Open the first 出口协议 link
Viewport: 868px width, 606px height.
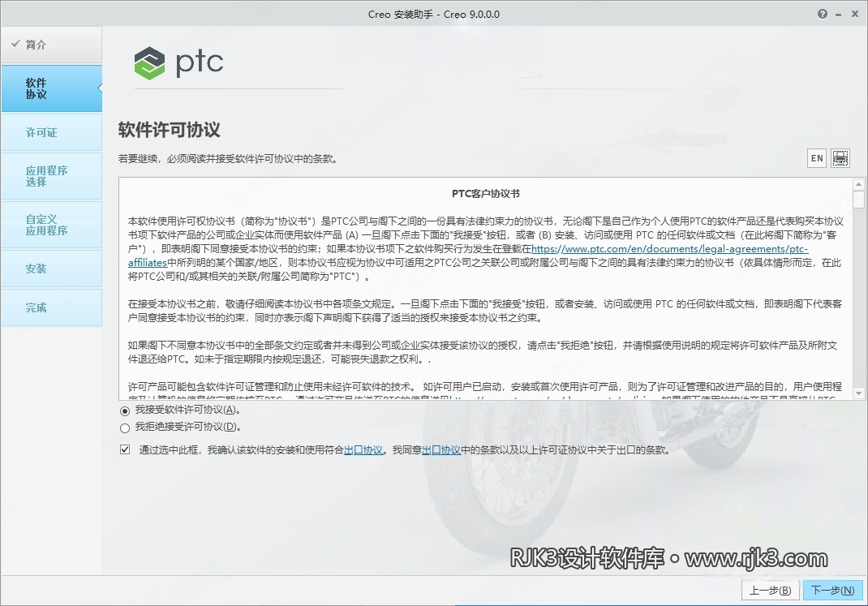[x=363, y=450]
